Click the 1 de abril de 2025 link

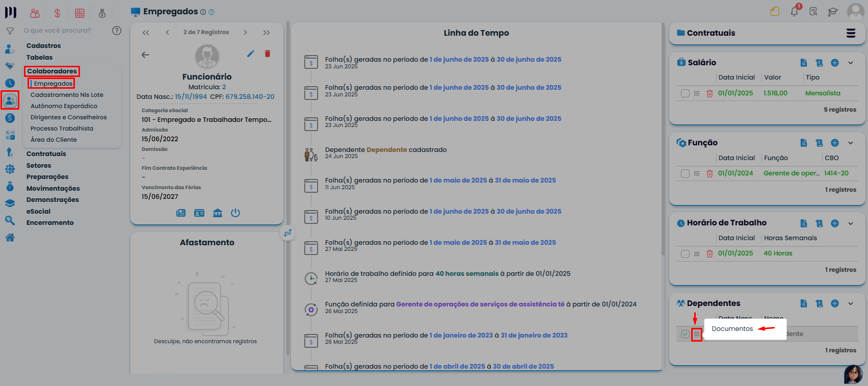457,367
